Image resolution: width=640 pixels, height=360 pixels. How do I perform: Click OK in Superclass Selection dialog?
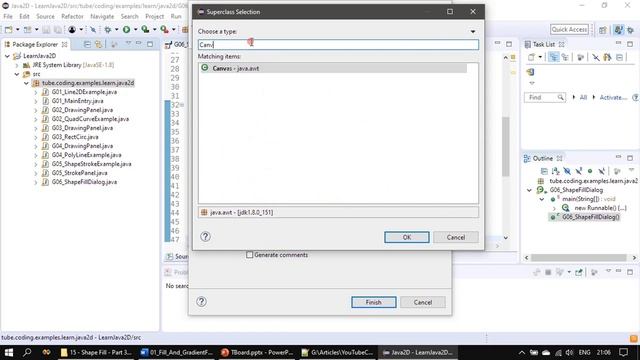click(407, 237)
